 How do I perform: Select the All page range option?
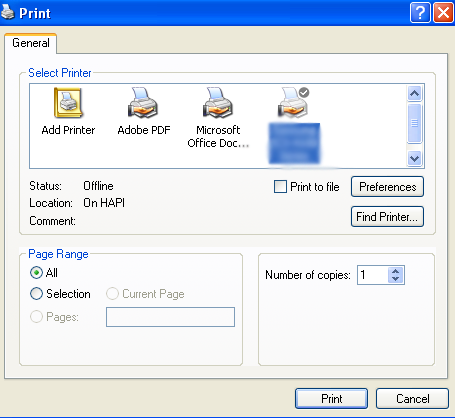36,273
